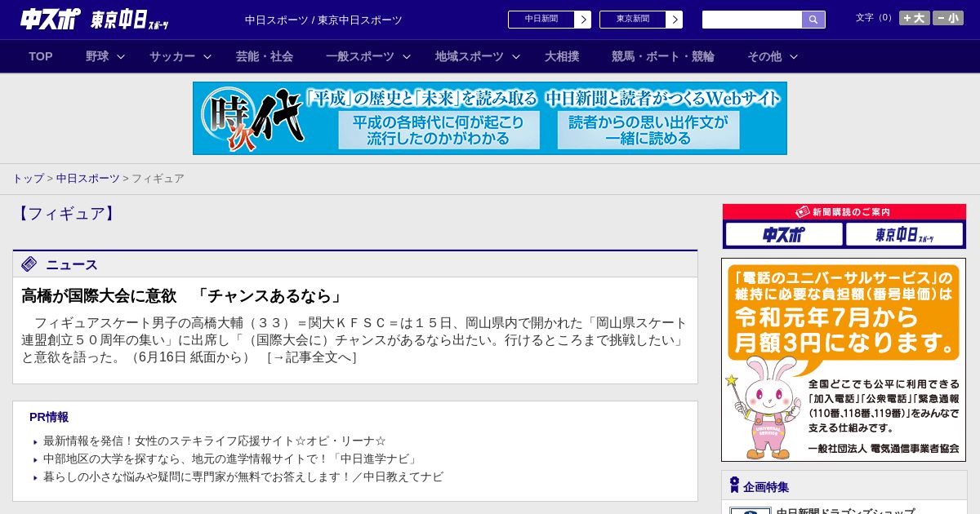The image size is (980, 514).
Task: Click the 東京中日スポーツ logo in header
Action: (x=130, y=20)
